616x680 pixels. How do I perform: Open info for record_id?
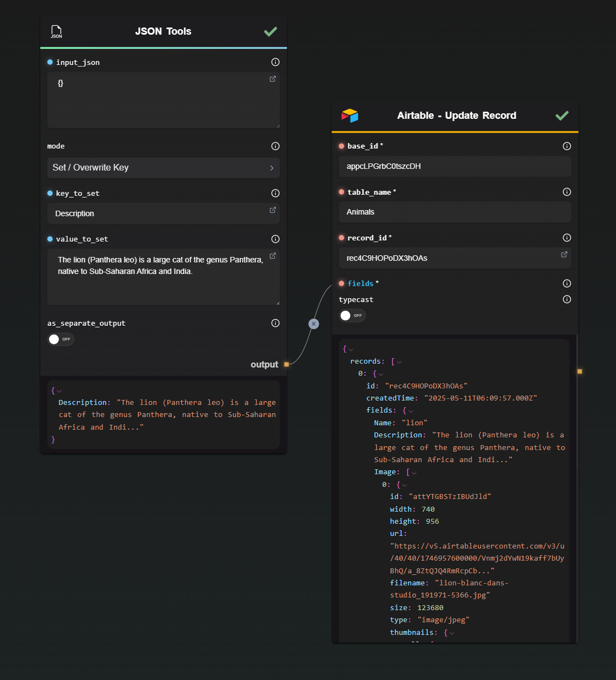[x=567, y=238]
